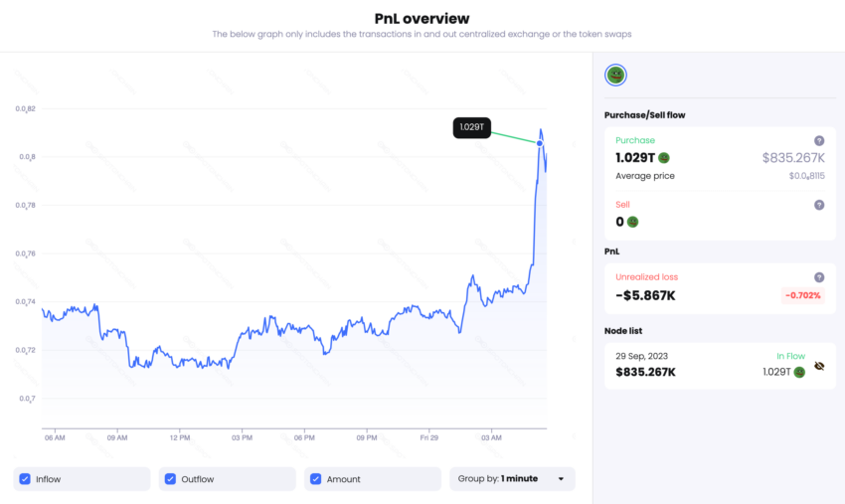Open the Purchase help question icon
The image size is (845, 504).
(x=819, y=141)
